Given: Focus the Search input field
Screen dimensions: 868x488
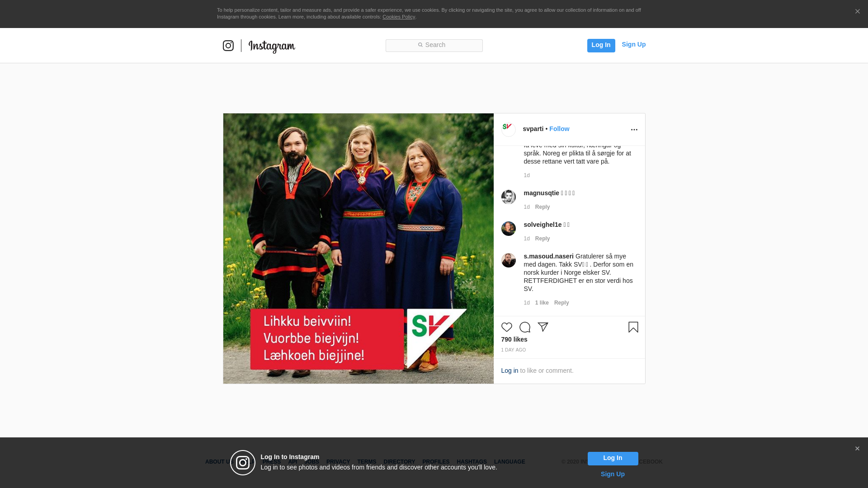Looking at the screenshot, I should point(434,46).
